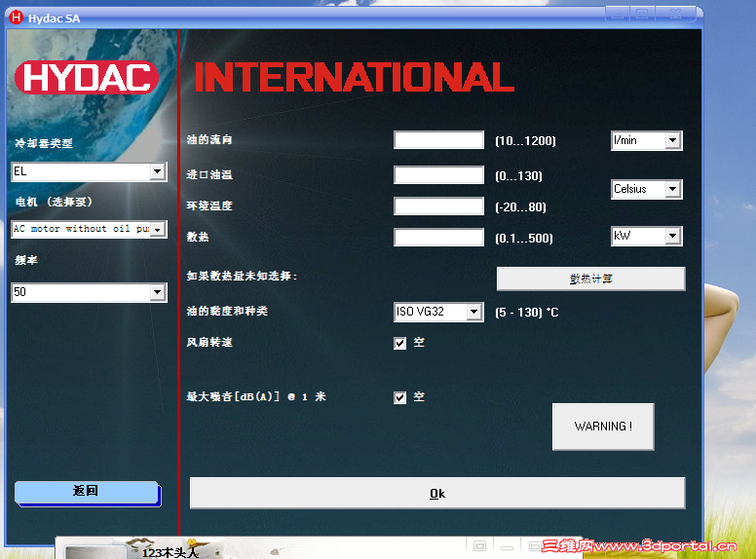Click the 如果散热量未知选择 label

coord(242,276)
